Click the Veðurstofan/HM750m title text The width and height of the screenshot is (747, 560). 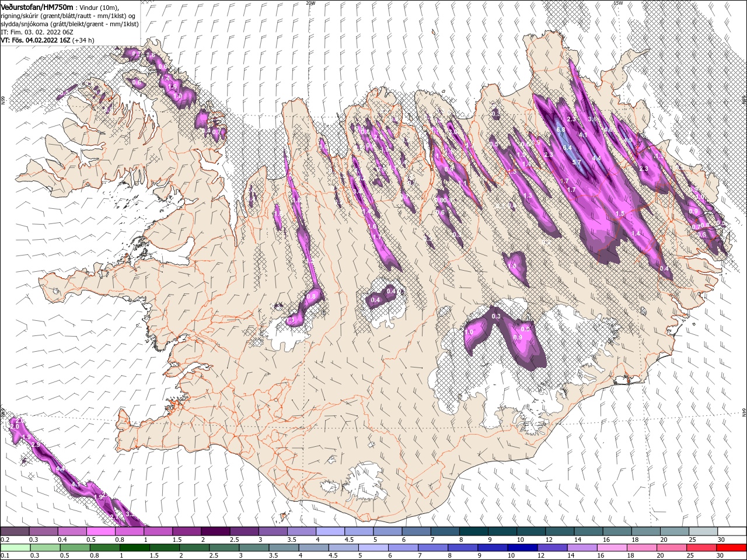click(x=37, y=6)
